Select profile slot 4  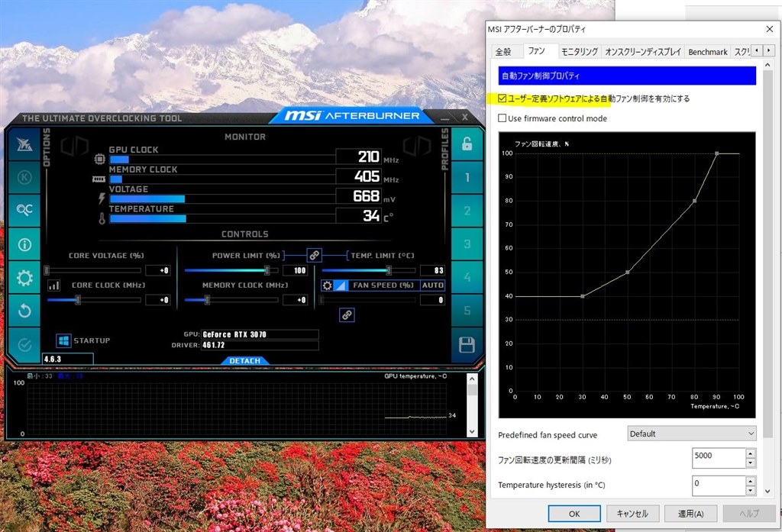pyautogui.click(x=467, y=277)
